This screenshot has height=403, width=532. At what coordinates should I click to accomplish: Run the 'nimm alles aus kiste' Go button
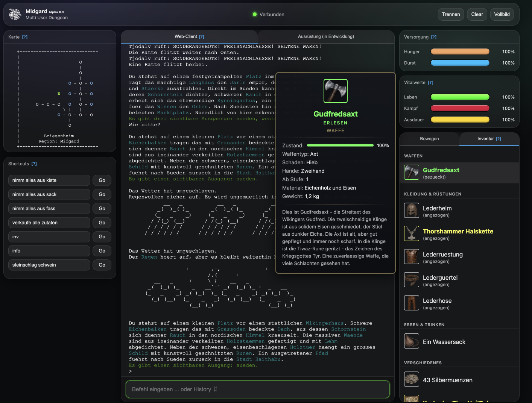102,180
